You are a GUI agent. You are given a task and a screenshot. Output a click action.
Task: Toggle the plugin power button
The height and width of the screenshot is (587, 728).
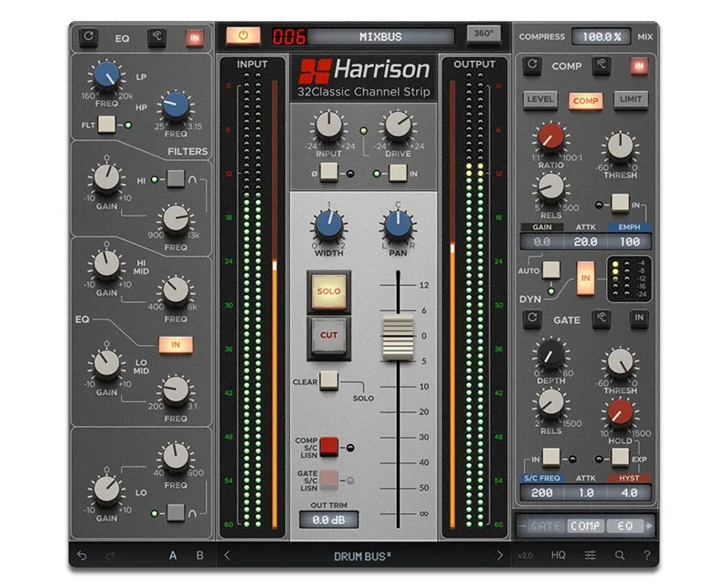coord(243,35)
